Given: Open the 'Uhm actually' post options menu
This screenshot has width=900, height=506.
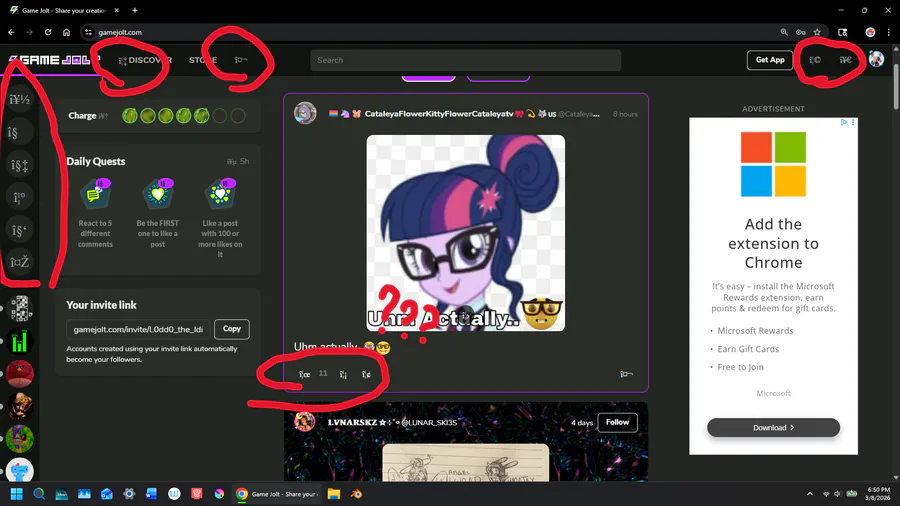Looking at the screenshot, I should [626, 374].
